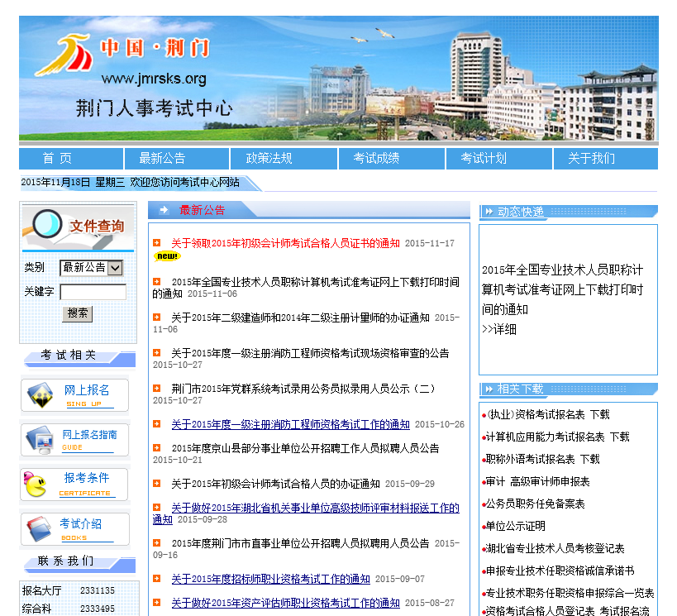Open 单位公示证明 download

[516, 526]
